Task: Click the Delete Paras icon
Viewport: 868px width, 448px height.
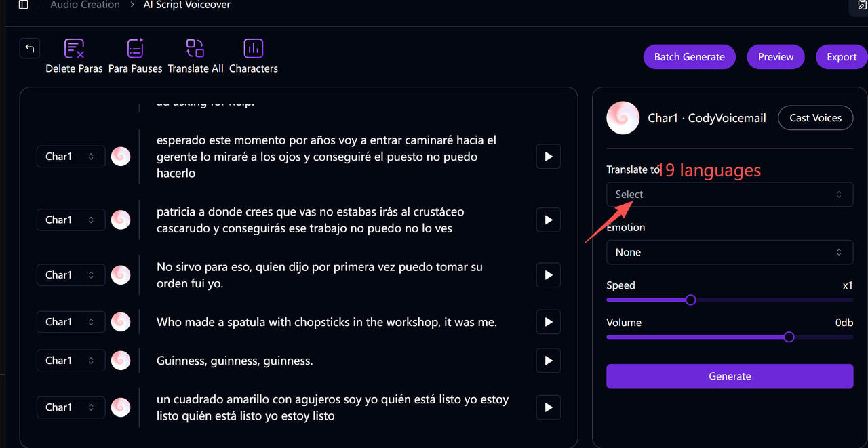Action: [x=74, y=49]
